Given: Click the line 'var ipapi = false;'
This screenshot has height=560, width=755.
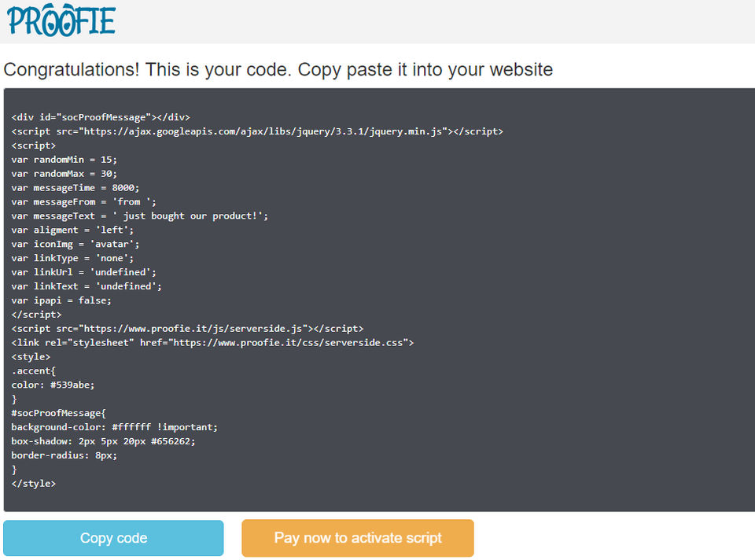Looking at the screenshot, I should [x=61, y=300].
